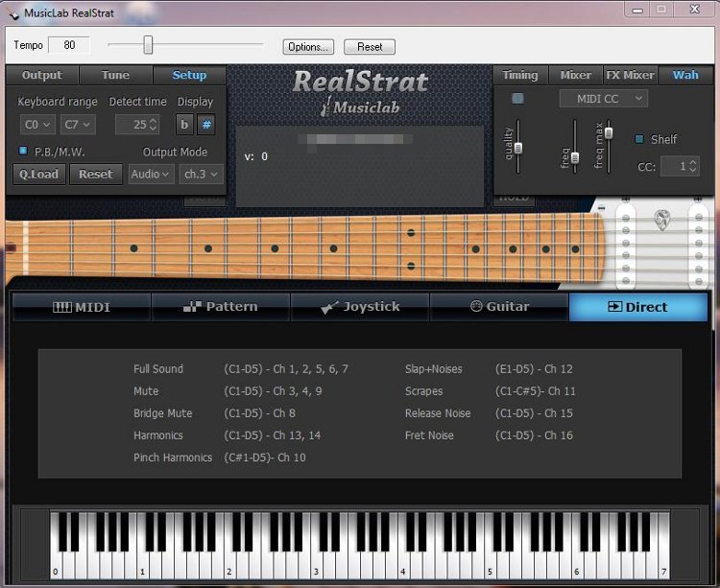Image resolution: width=720 pixels, height=588 pixels.
Task: Click the 'Pinch Harmonics' text
Action: coord(173,458)
